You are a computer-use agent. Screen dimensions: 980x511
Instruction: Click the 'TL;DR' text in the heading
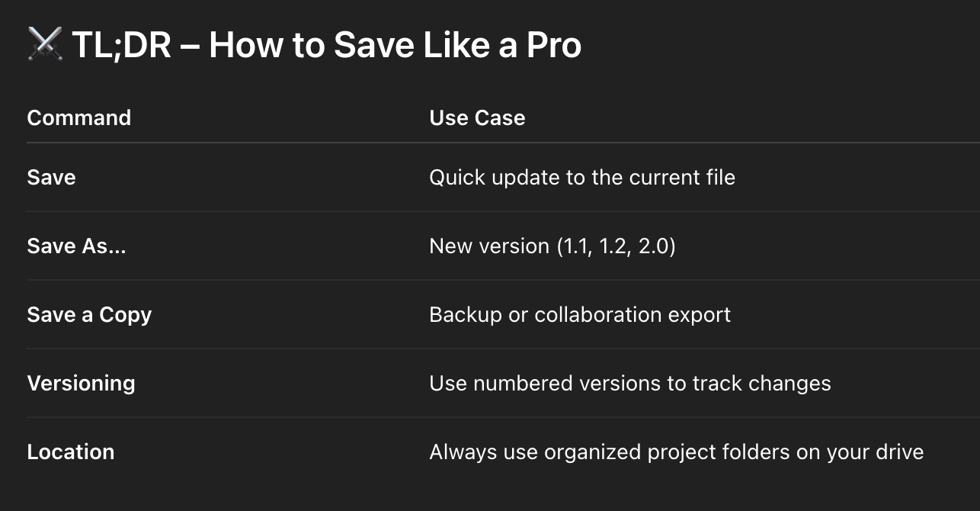120,45
